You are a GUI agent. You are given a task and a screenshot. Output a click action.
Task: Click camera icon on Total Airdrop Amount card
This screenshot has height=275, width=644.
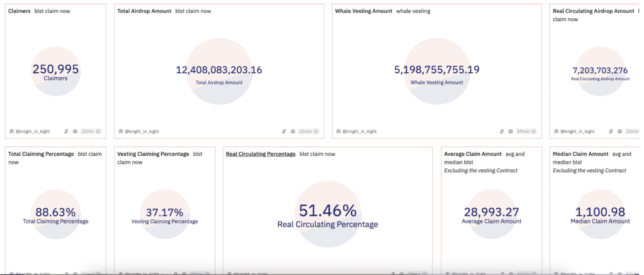coord(293,131)
